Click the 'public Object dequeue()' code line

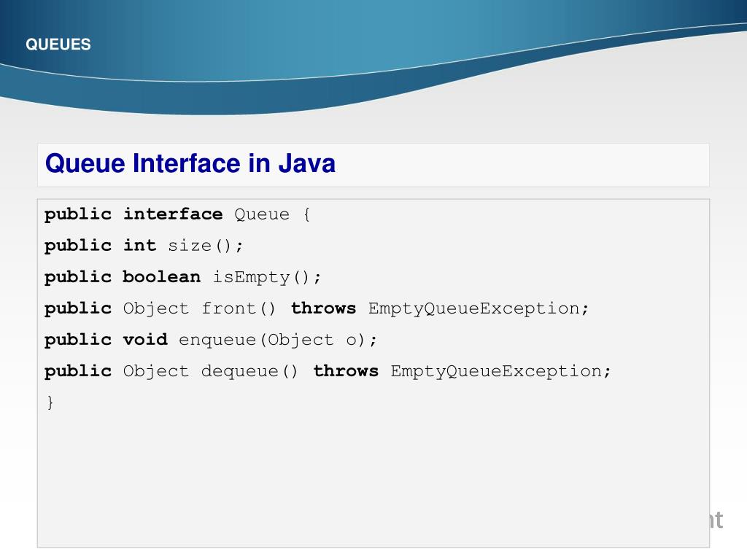[328, 371]
